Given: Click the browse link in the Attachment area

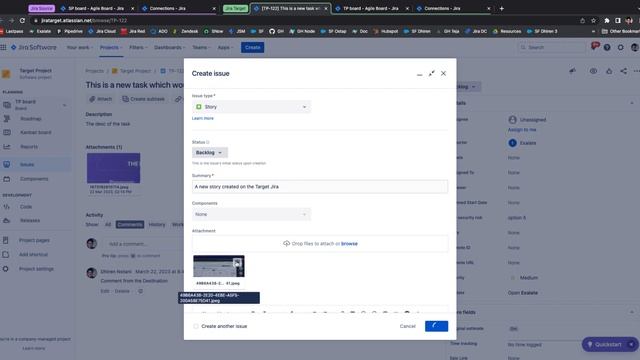Looking at the screenshot, I should tap(349, 244).
